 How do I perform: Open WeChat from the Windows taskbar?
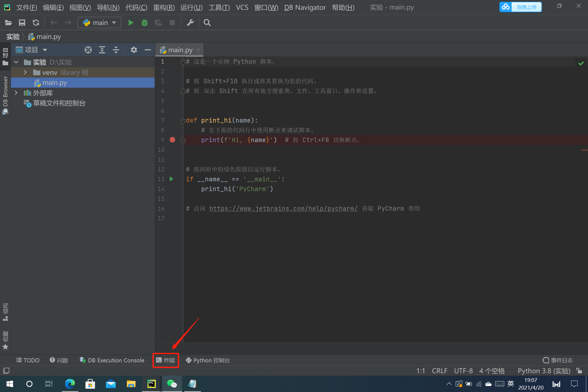tap(172, 384)
